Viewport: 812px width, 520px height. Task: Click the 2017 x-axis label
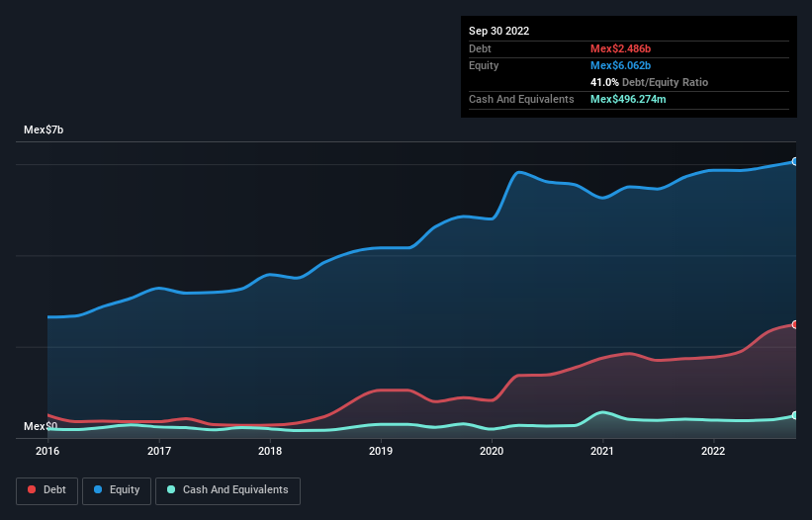(159, 451)
